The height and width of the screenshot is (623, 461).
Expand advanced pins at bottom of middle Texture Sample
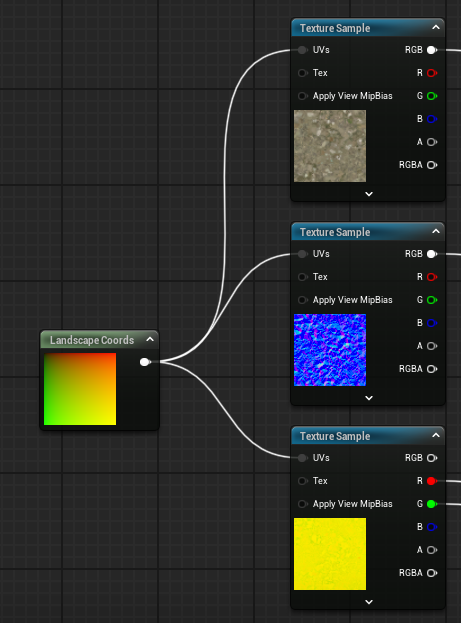point(369,398)
